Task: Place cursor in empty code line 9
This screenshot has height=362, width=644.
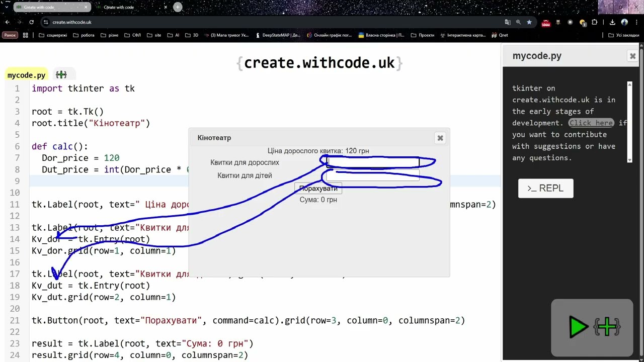Action: point(265,181)
